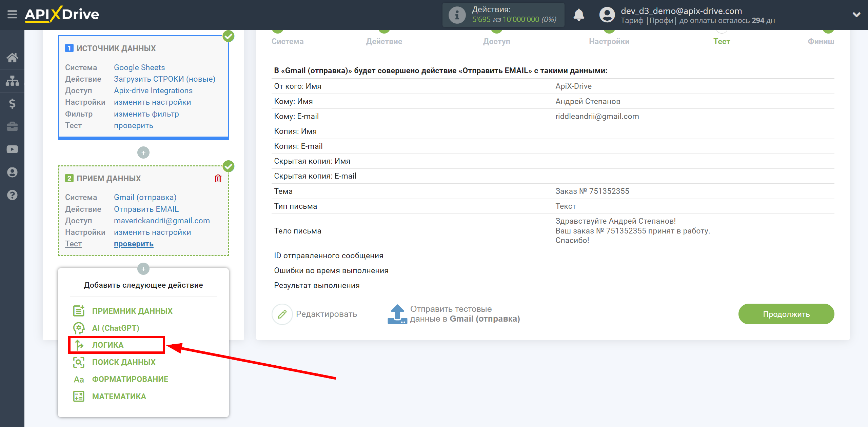Image resolution: width=868 pixels, height=427 pixels.
Task: Open briefcase icon in sidebar
Action: (12, 126)
